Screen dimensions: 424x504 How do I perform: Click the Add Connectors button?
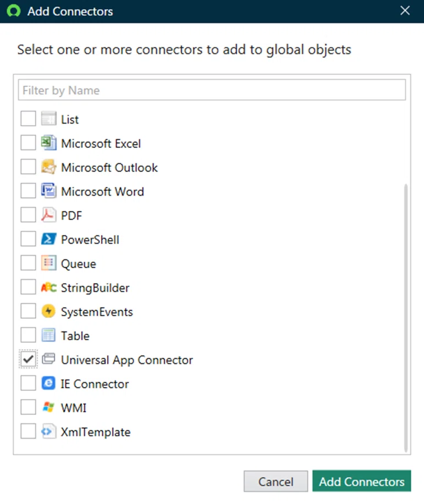click(x=362, y=481)
